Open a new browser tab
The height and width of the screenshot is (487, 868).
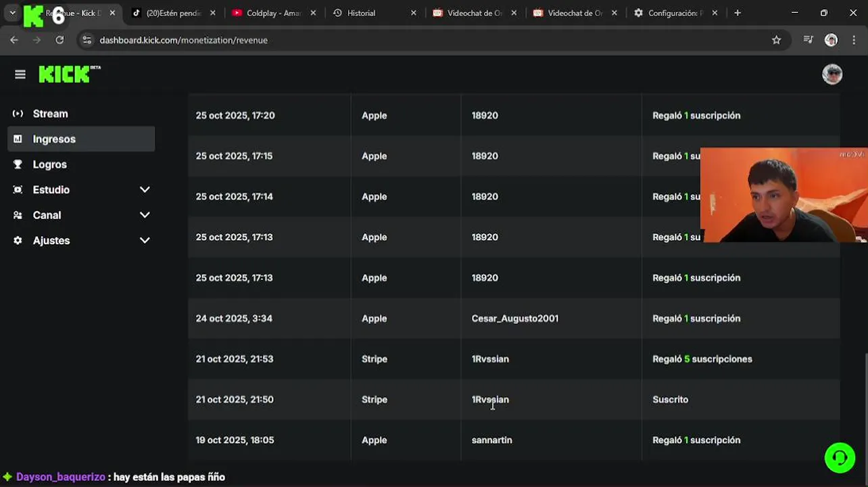pyautogui.click(x=738, y=13)
